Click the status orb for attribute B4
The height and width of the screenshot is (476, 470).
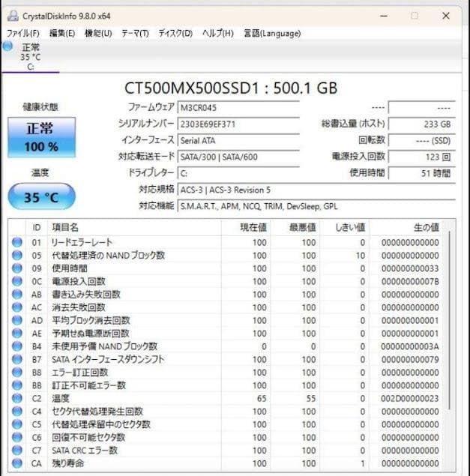(17, 346)
